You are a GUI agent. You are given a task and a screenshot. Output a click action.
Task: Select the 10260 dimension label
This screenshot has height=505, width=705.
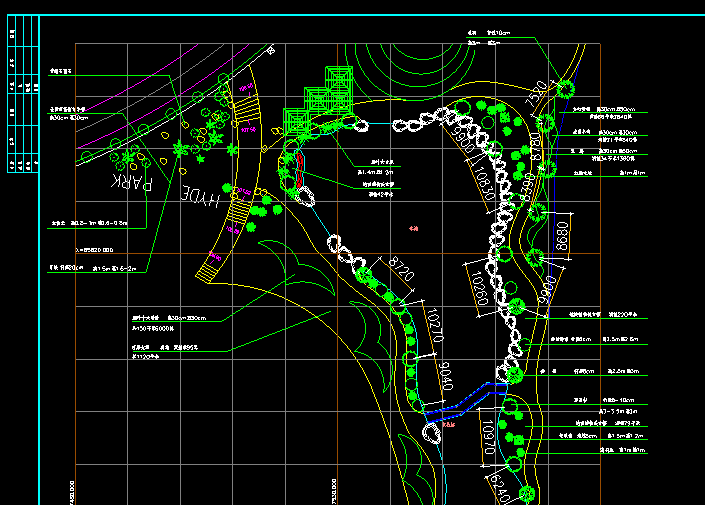click(x=480, y=288)
